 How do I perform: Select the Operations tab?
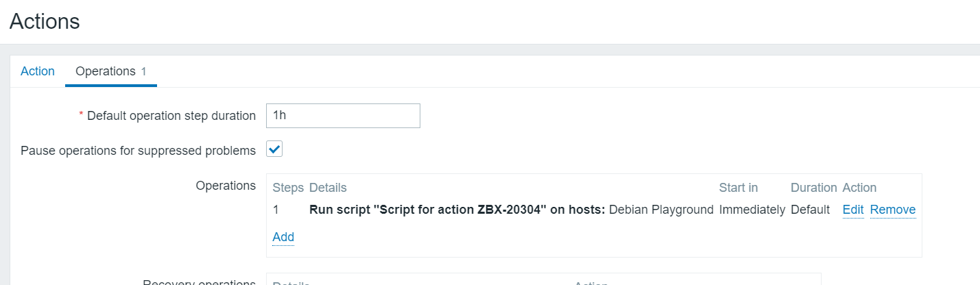coord(111,71)
